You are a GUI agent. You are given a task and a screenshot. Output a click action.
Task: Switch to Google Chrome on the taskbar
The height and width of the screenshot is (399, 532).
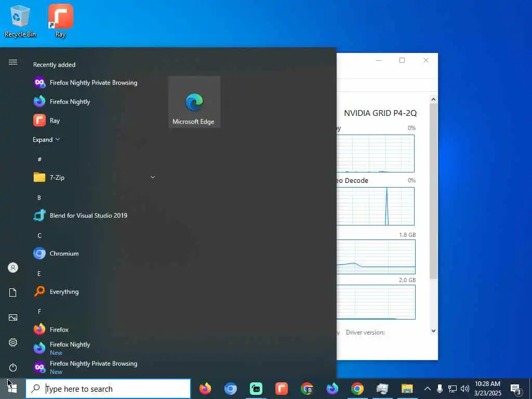click(x=357, y=389)
